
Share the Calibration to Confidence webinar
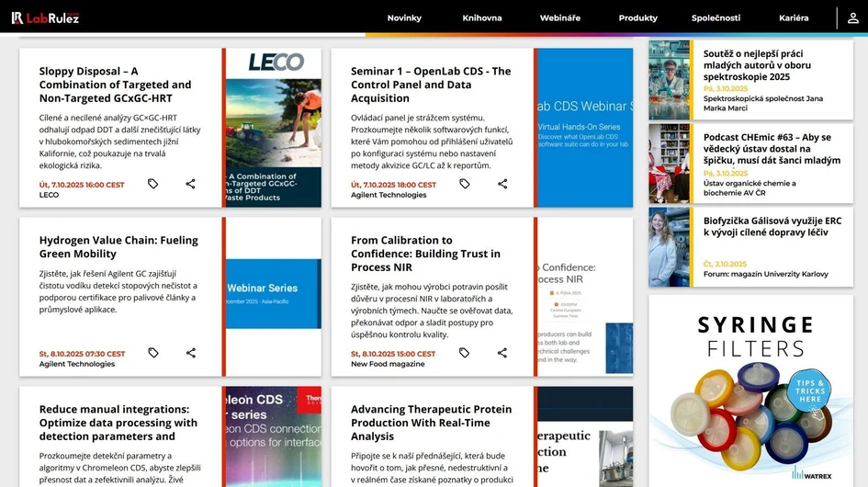point(502,353)
